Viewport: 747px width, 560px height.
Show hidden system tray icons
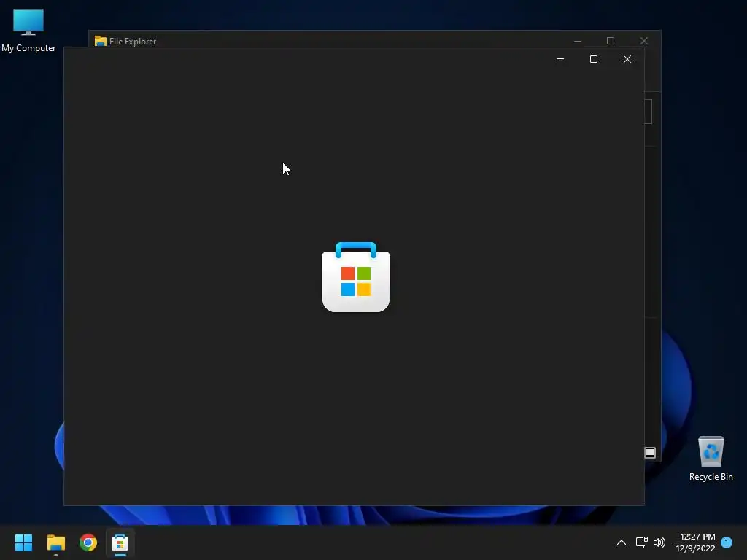pos(622,542)
